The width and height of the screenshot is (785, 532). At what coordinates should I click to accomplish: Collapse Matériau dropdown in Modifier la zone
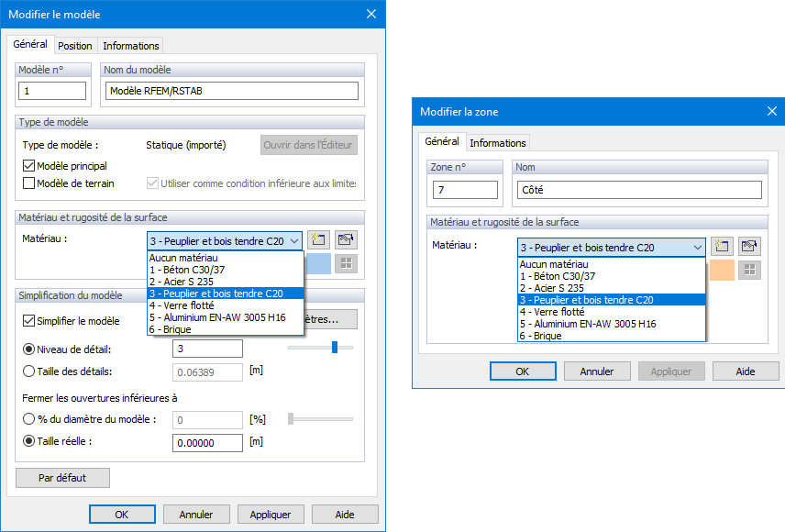point(697,248)
